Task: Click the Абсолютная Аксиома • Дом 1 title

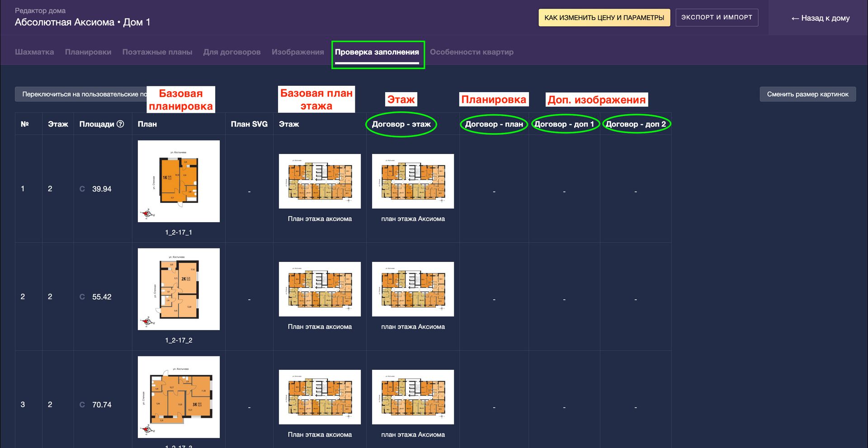Action: [x=82, y=22]
